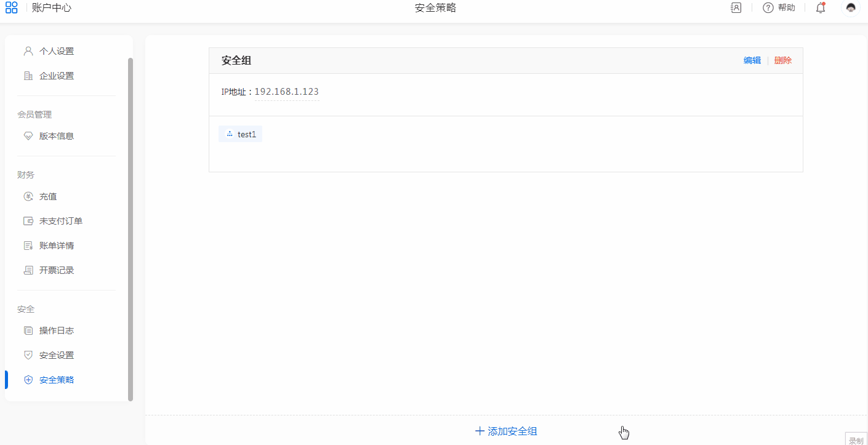Image resolution: width=868 pixels, height=445 pixels.
Task: Click the user avatar in top right
Action: click(851, 8)
